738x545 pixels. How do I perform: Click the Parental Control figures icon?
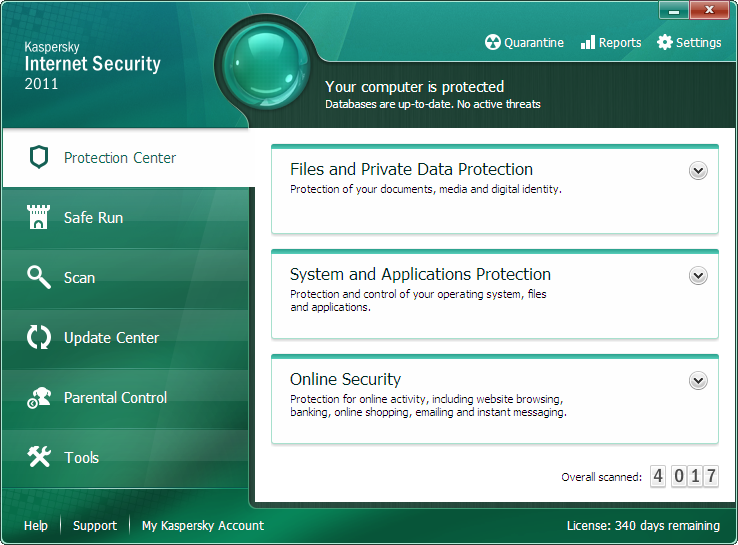39,398
